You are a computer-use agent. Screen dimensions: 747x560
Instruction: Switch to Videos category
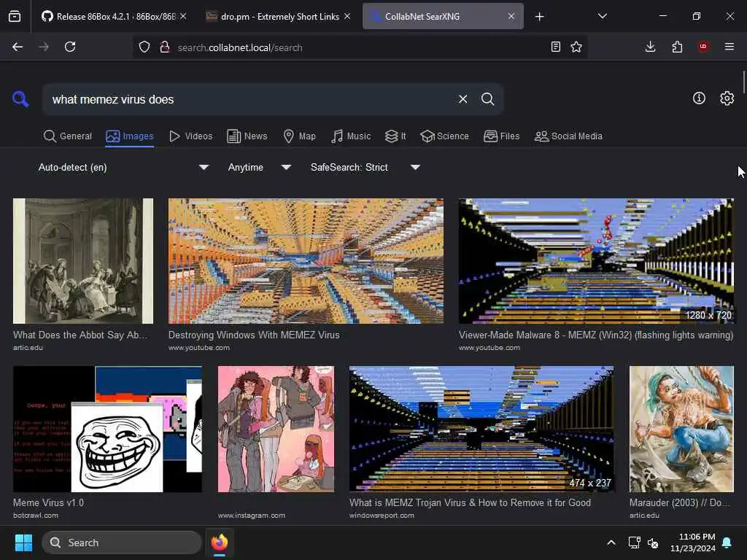190,136
